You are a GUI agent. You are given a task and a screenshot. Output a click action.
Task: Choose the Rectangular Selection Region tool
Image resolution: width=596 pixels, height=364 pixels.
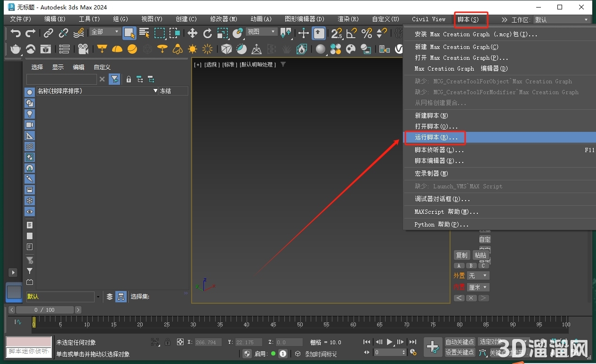[x=160, y=33]
